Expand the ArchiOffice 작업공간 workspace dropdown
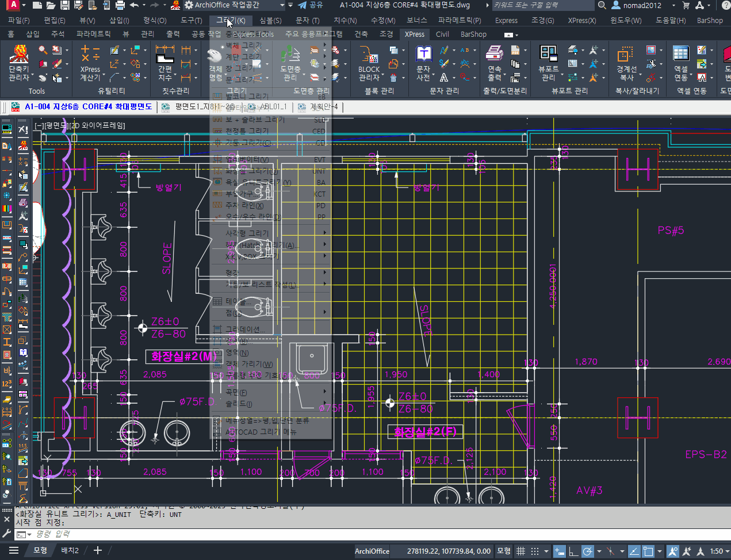The height and width of the screenshot is (560, 731). [x=282, y=5]
